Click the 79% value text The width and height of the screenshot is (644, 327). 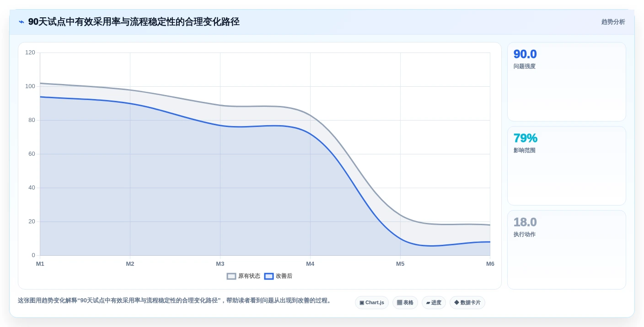(526, 138)
